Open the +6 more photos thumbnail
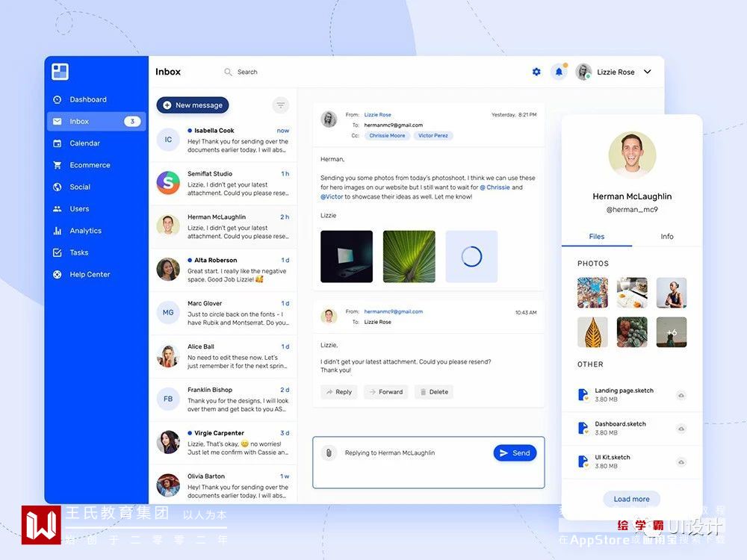747x560 pixels. [x=672, y=332]
